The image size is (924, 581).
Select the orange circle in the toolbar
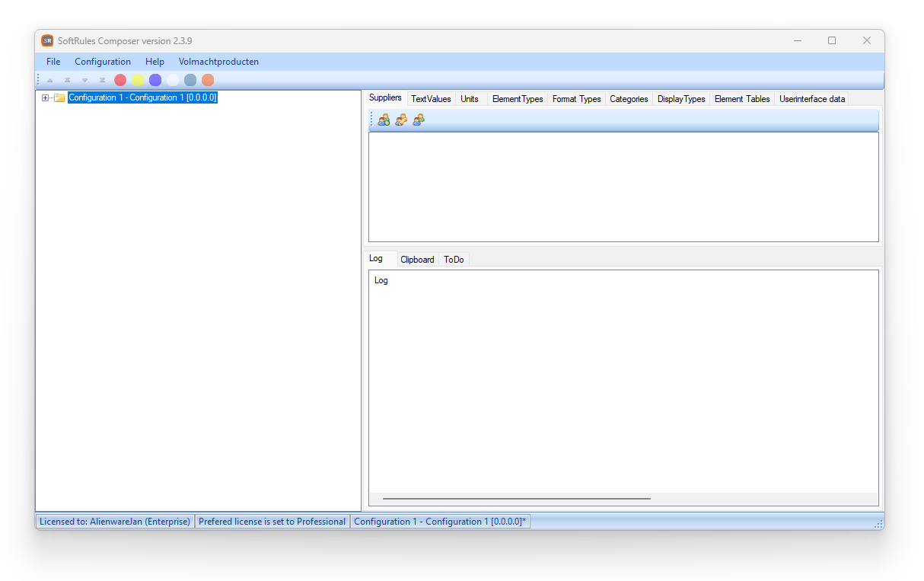[208, 80]
